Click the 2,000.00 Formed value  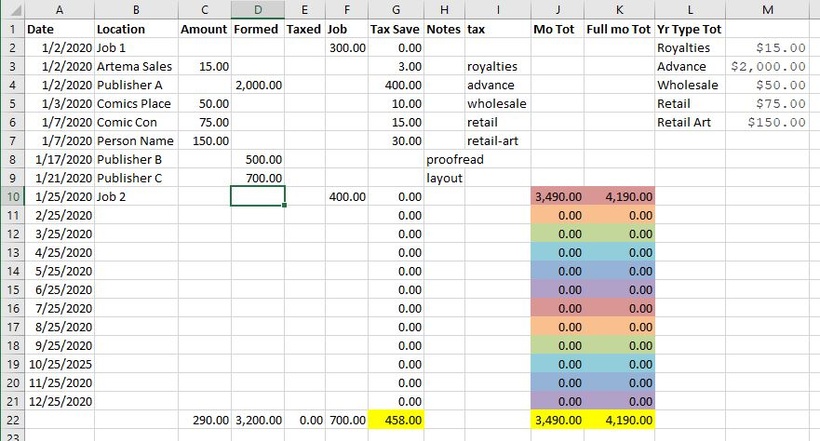258,85
